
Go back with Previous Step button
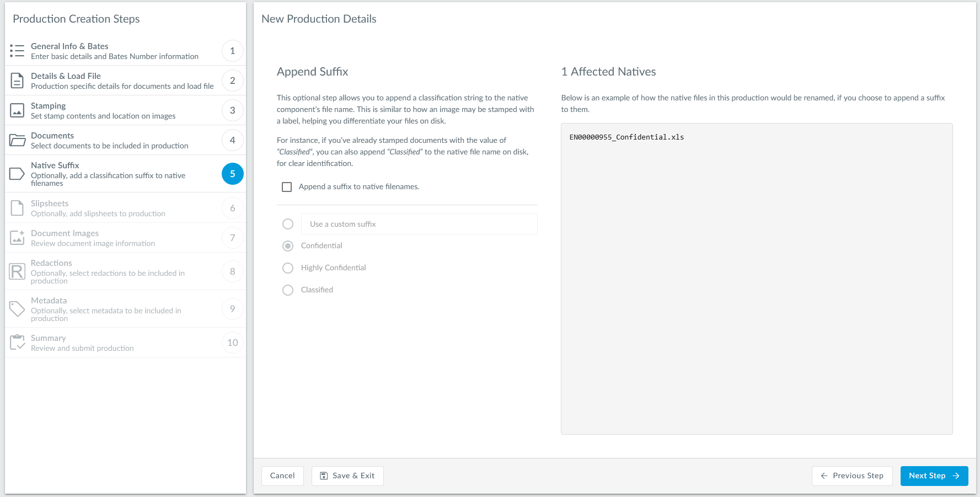852,476
